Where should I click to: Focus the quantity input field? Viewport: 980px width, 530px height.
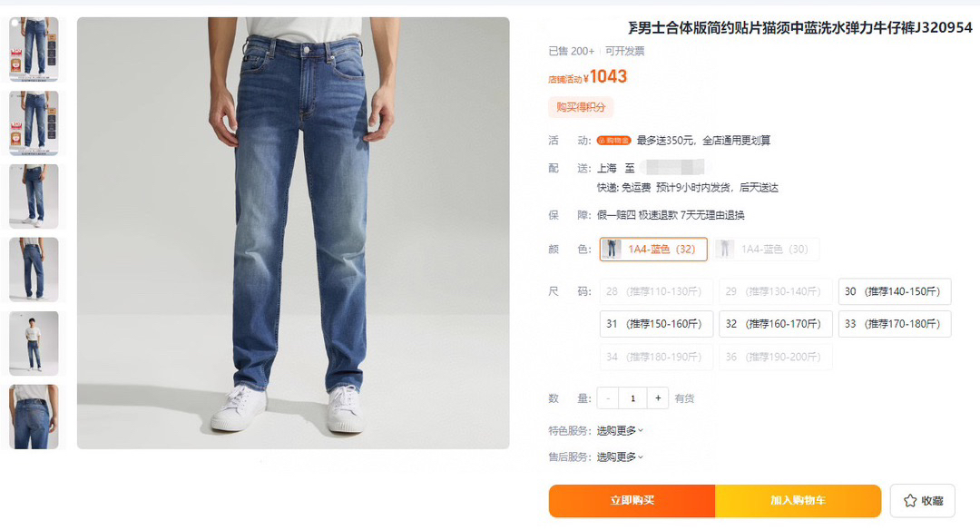coord(632,398)
